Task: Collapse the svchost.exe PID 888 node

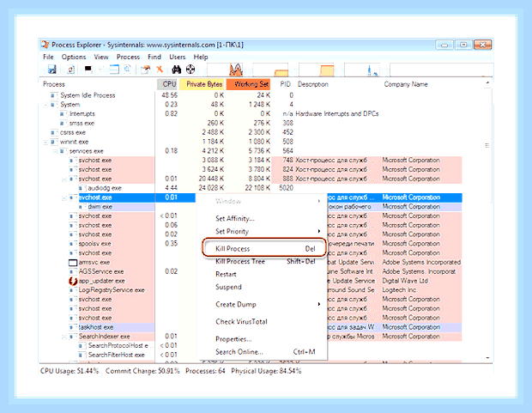Action: pyautogui.click(x=64, y=179)
